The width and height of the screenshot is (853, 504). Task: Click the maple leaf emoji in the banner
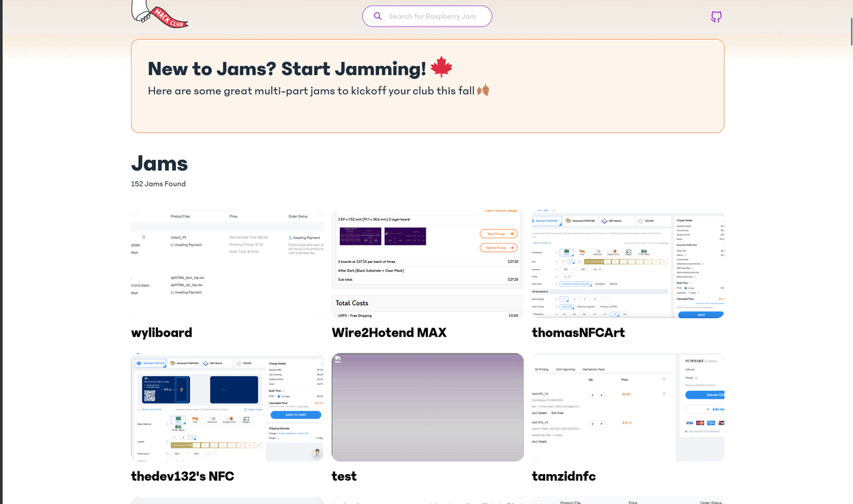click(x=441, y=68)
